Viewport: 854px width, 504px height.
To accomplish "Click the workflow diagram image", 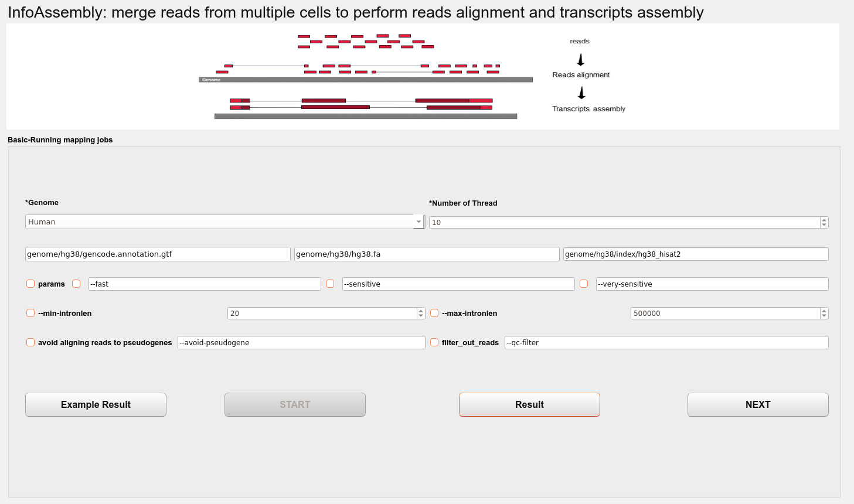I will tap(423, 76).
